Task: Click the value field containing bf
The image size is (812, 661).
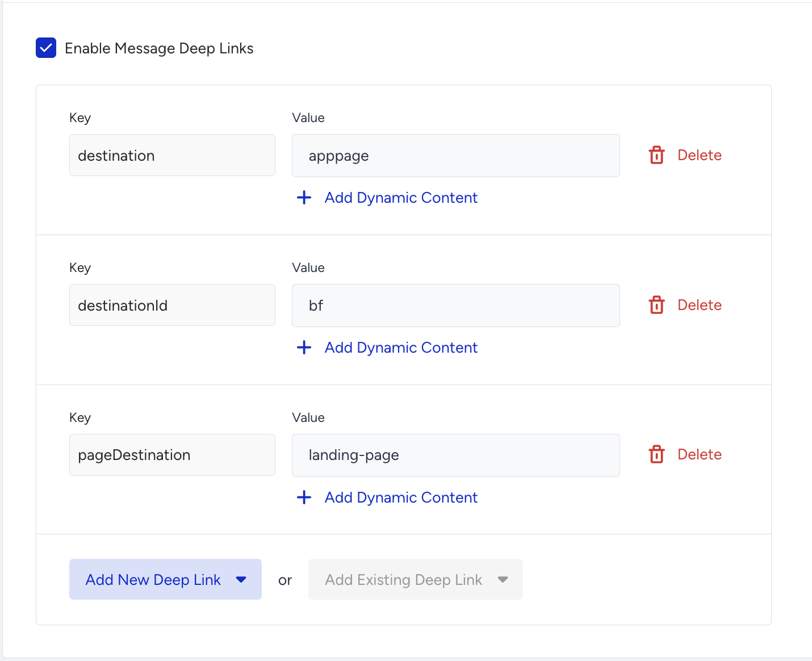Action: coord(455,306)
